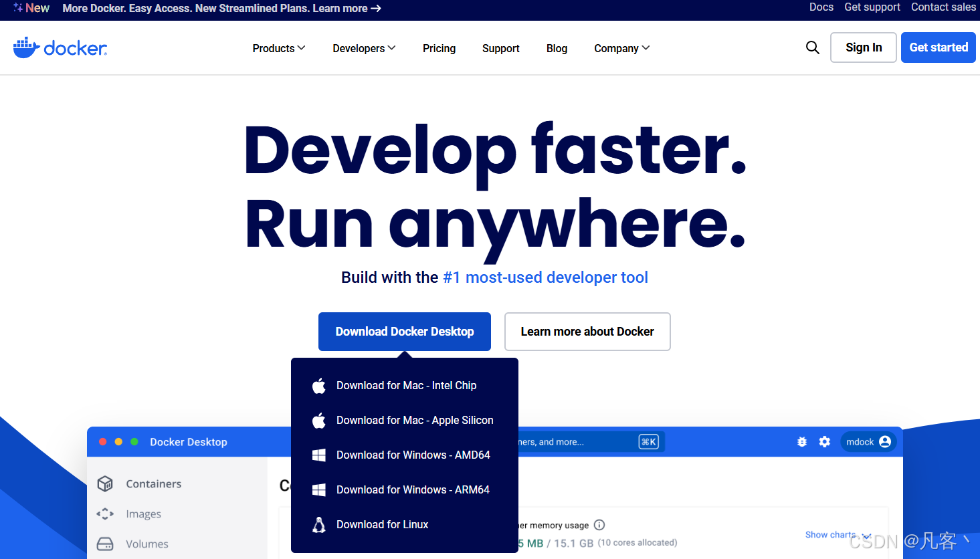Select Download for Mac - Intel Chip
Image resolution: width=980 pixels, height=559 pixels.
click(x=405, y=385)
